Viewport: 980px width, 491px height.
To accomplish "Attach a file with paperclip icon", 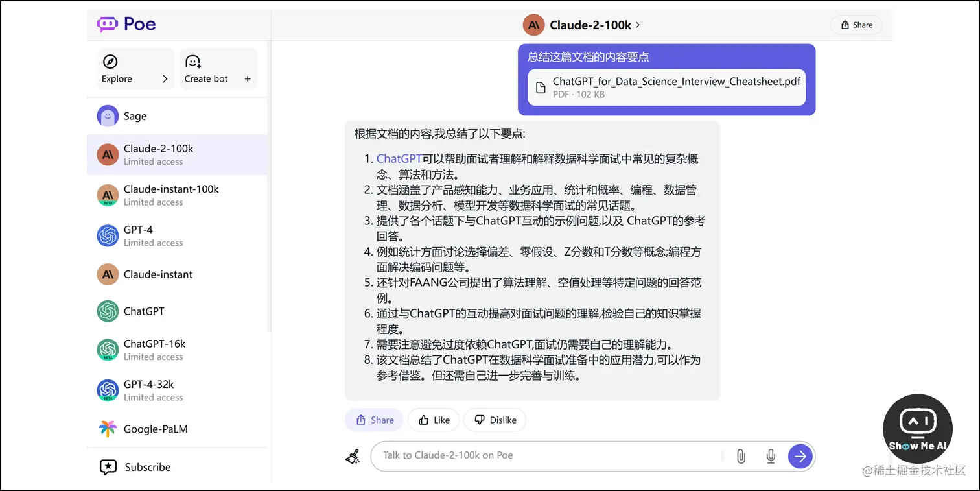I will [x=741, y=456].
